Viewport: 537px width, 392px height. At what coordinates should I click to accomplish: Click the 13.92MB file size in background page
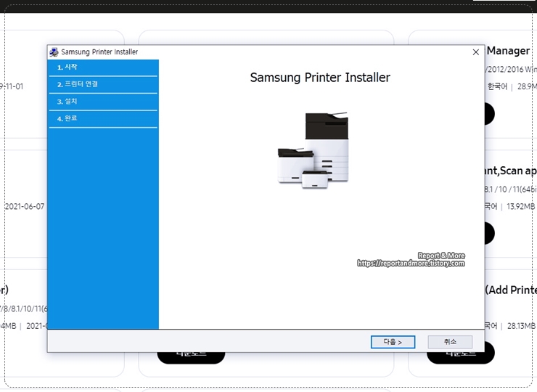point(520,206)
